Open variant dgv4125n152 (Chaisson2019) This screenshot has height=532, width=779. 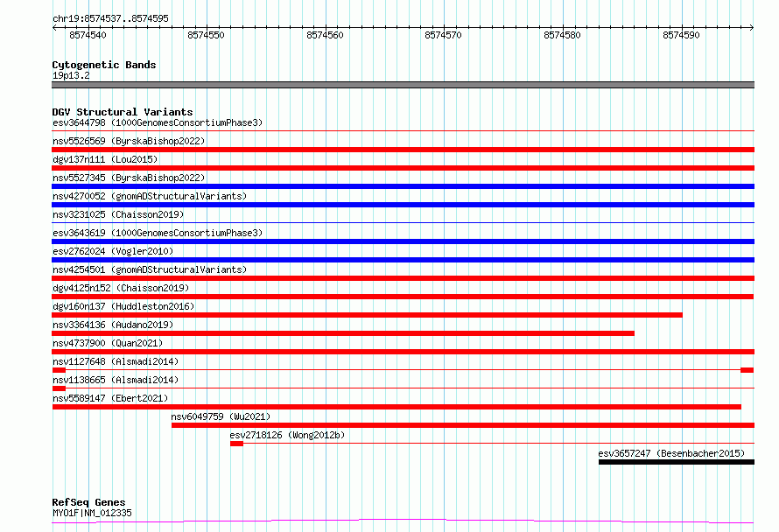[121, 288]
